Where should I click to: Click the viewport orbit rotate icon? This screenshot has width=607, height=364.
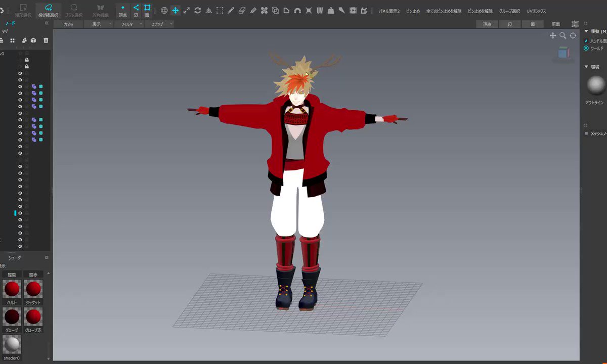click(x=573, y=35)
